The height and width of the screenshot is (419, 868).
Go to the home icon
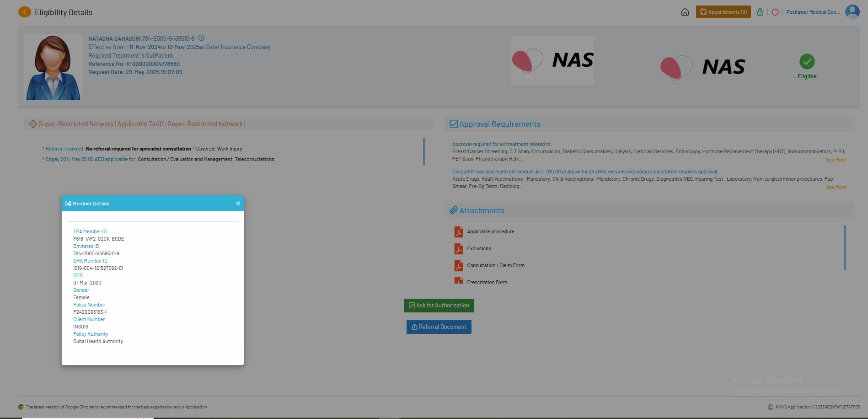pyautogui.click(x=685, y=12)
